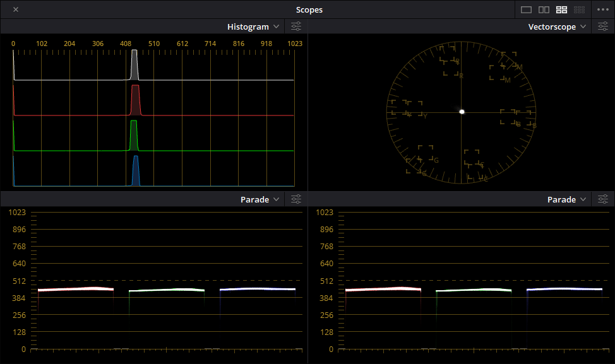
Task: Click the white luminance histogram peak
Action: click(x=134, y=64)
